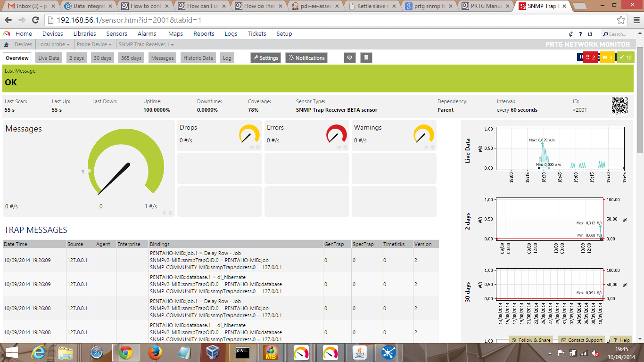The width and height of the screenshot is (644, 362).
Task: Switch to the Historic Data tab
Action: click(x=198, y=58)
